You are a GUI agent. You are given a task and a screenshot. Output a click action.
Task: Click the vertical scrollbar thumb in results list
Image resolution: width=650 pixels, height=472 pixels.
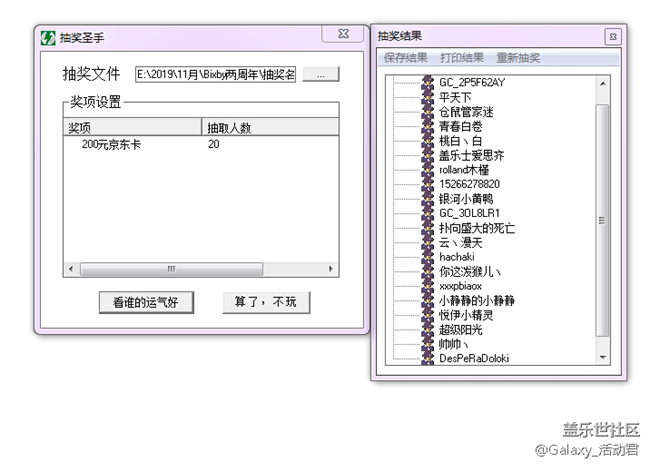pyautogui.click(x=603, y=220)
